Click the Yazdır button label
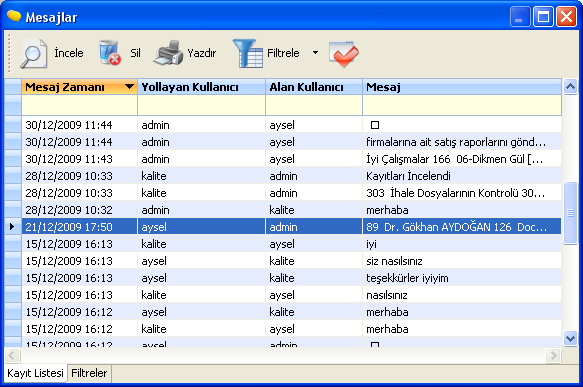 click(x=202, y=53)
